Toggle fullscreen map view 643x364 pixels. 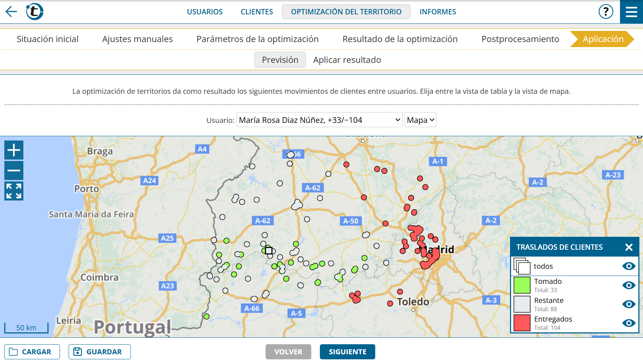(x=14, y=191)
